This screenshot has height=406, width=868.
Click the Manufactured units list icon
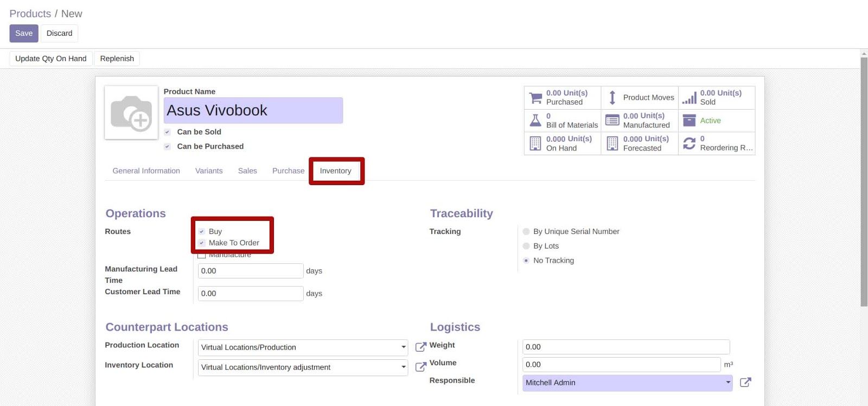(612, 120)
